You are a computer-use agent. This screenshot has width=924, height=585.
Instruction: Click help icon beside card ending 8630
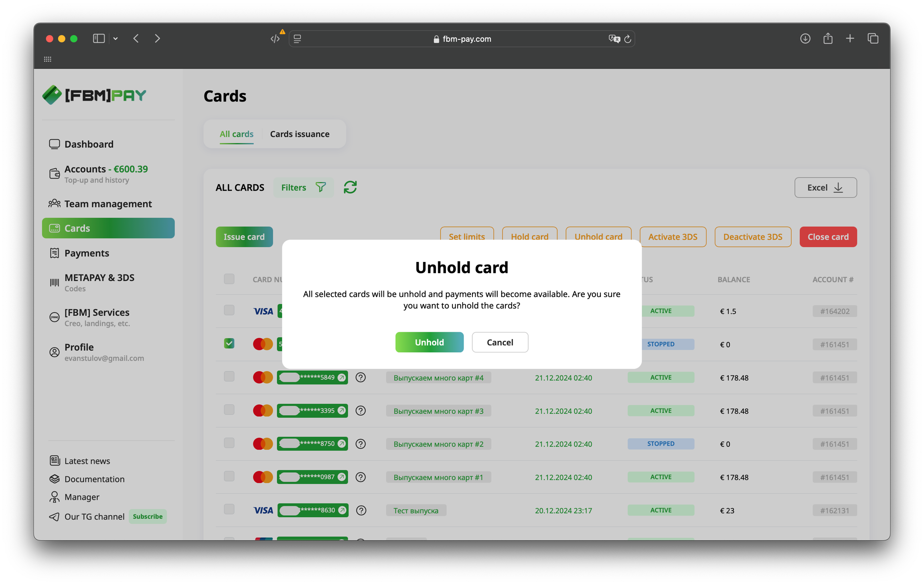361,510
